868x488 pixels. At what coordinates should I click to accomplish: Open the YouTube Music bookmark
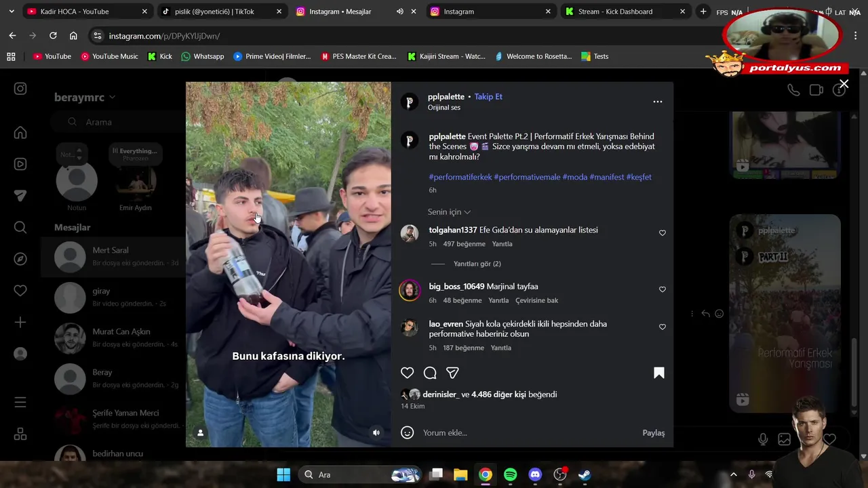click(109, 57)
